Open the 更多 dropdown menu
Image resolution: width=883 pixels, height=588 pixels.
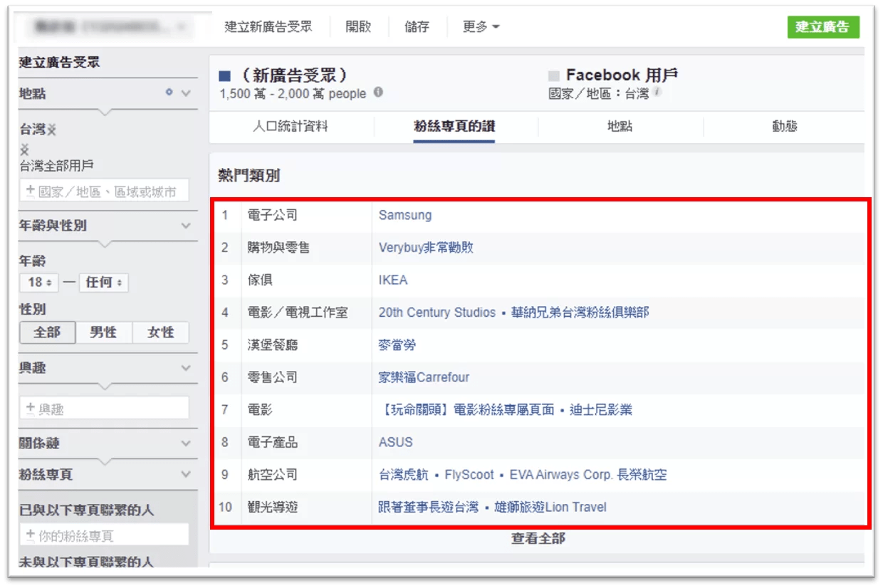pos(481,27)
